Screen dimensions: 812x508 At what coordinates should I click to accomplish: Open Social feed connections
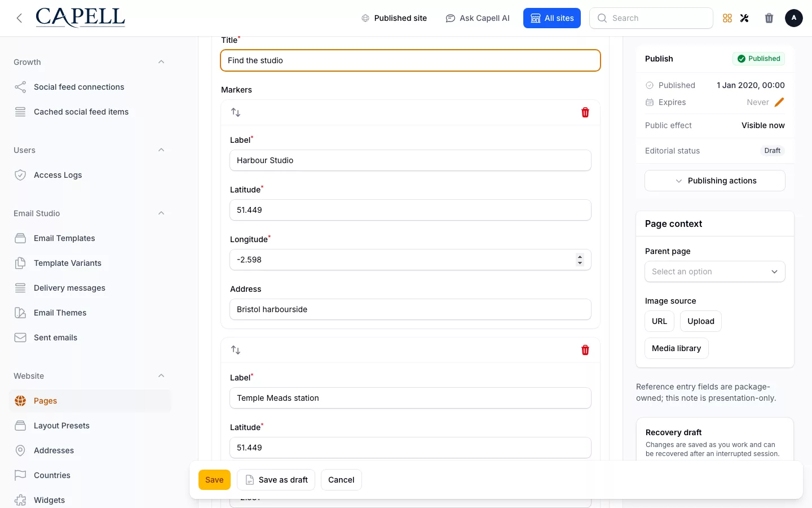click(x=90, y=87)
